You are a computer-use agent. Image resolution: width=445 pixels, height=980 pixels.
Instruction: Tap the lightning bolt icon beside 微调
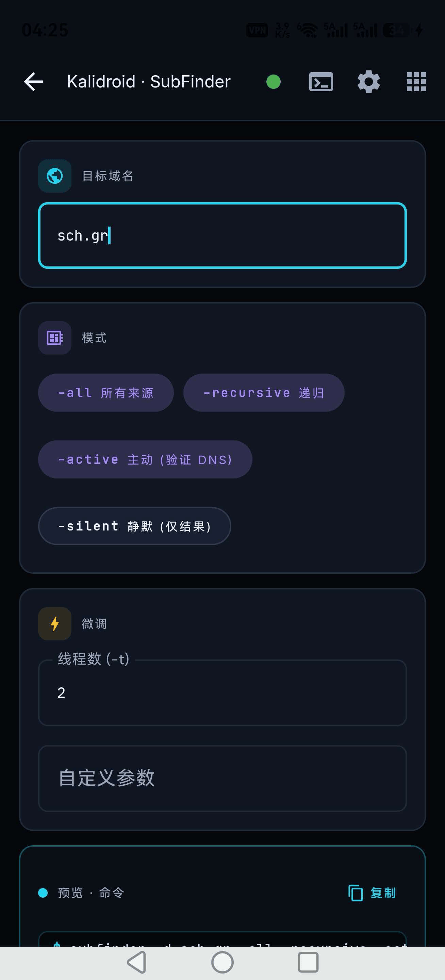55,623
